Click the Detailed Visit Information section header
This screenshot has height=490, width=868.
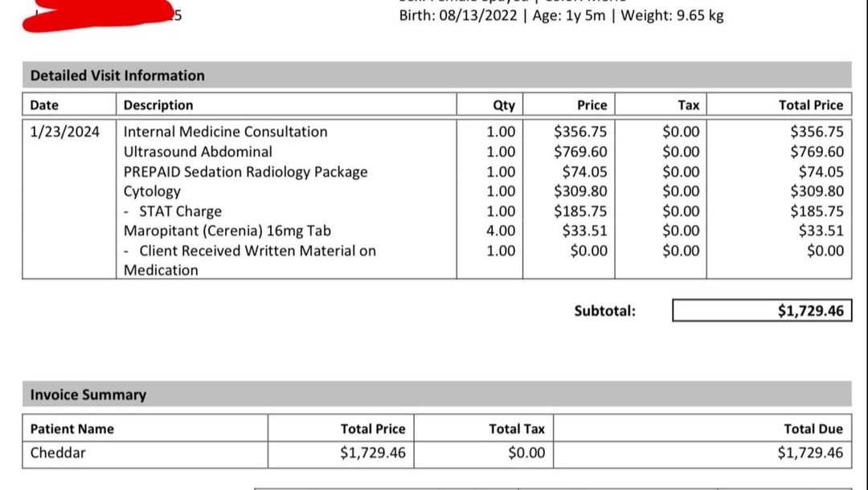pyautogui.click(x=117, y=76)
